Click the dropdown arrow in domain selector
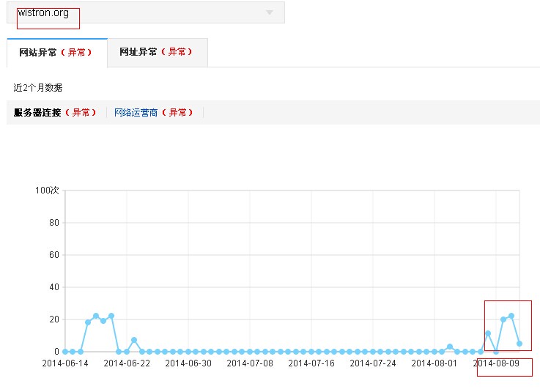 (270, 12)
